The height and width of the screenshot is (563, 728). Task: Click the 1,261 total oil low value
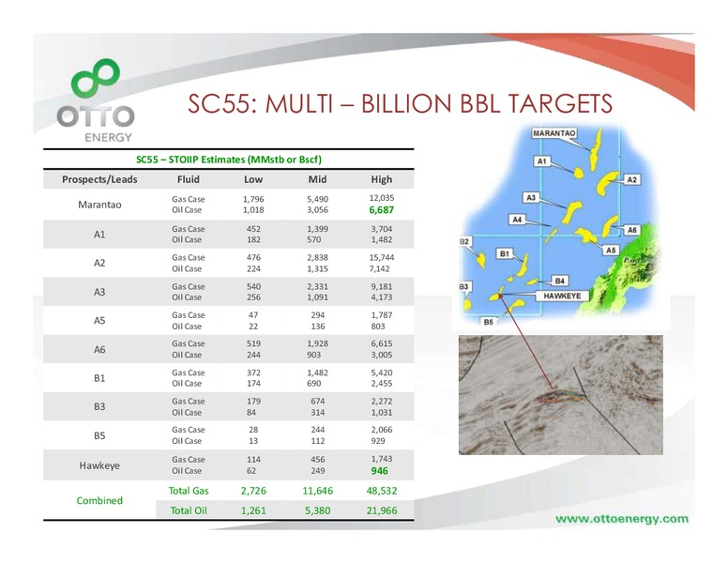click(253, 510)
